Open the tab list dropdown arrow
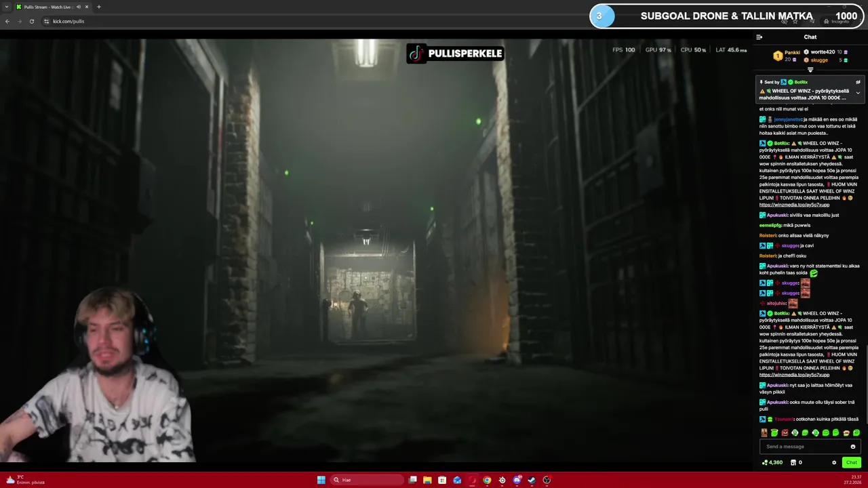The image size is (868, 488). (x=7, y=7)
